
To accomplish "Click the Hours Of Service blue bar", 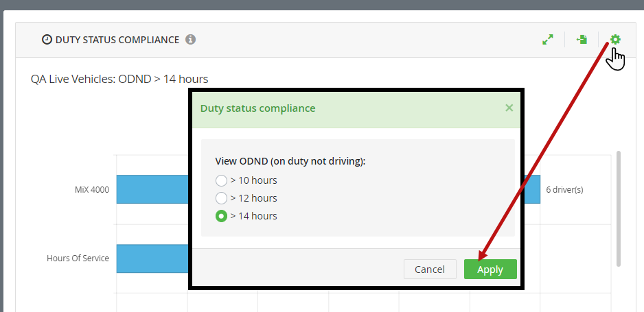I will [x=152, y=259].
